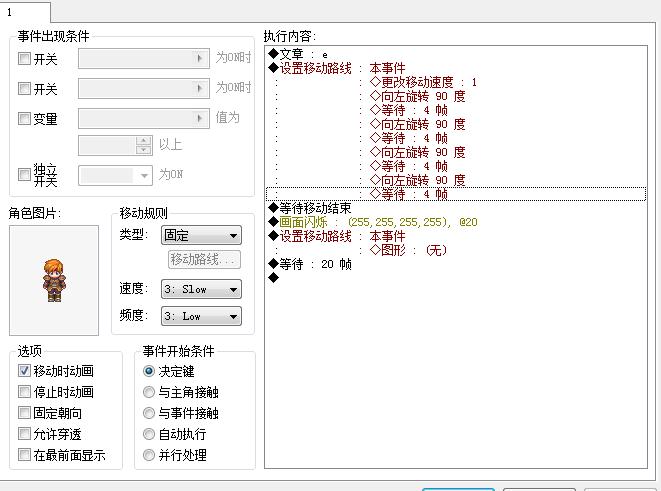Open the 频度 dropdown showing 3: Low
The height and width of the screenshot is (491, 661).
click(201, 316)
